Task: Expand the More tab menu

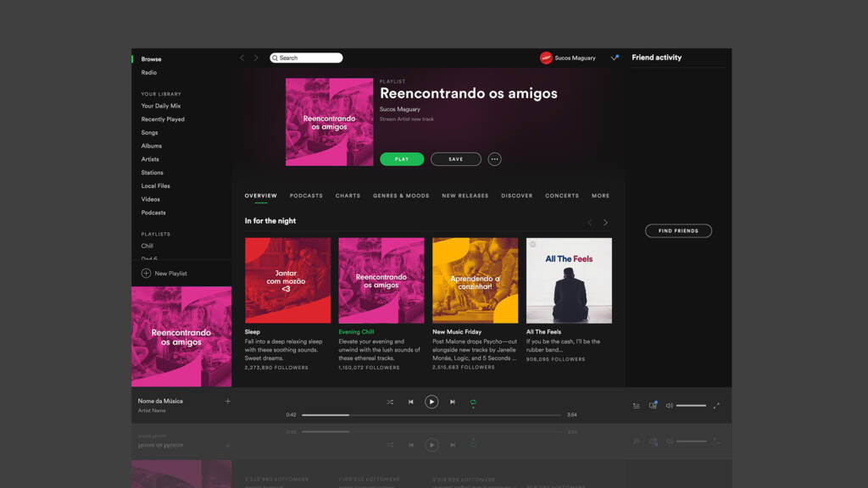Action: coord(601,196)
